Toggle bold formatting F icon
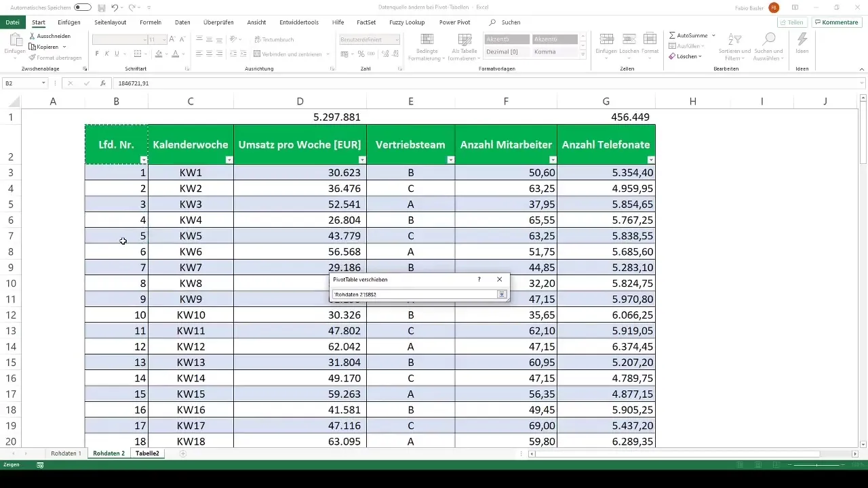This screenshot has height=488, width=868. click(97, 54)
